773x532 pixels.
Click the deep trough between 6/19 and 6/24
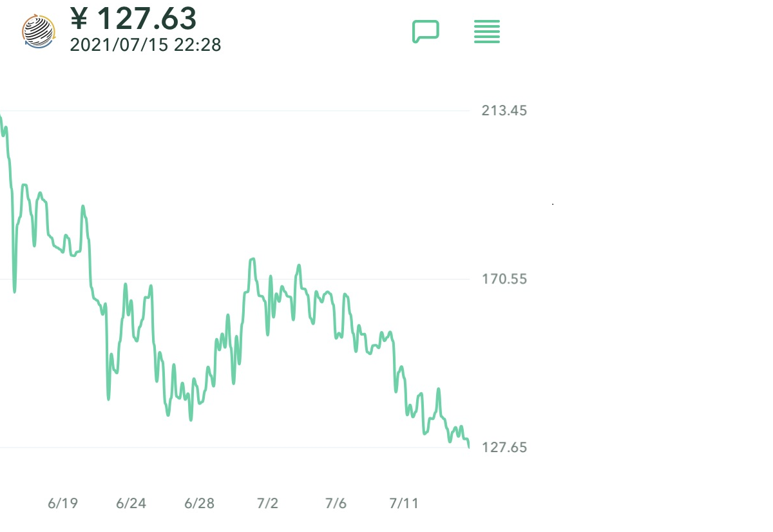108,398
